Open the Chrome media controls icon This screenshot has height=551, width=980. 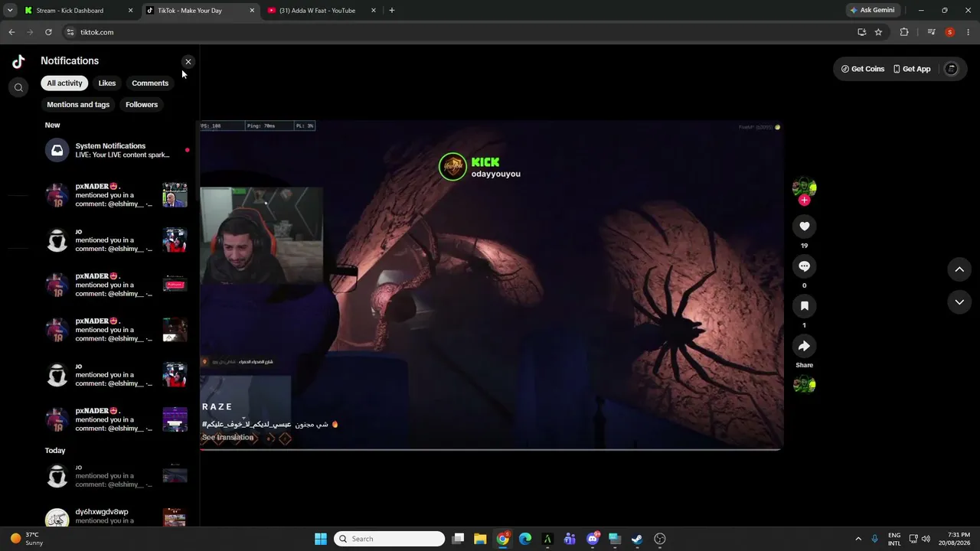pyautogui.click(x=931, y=32)
